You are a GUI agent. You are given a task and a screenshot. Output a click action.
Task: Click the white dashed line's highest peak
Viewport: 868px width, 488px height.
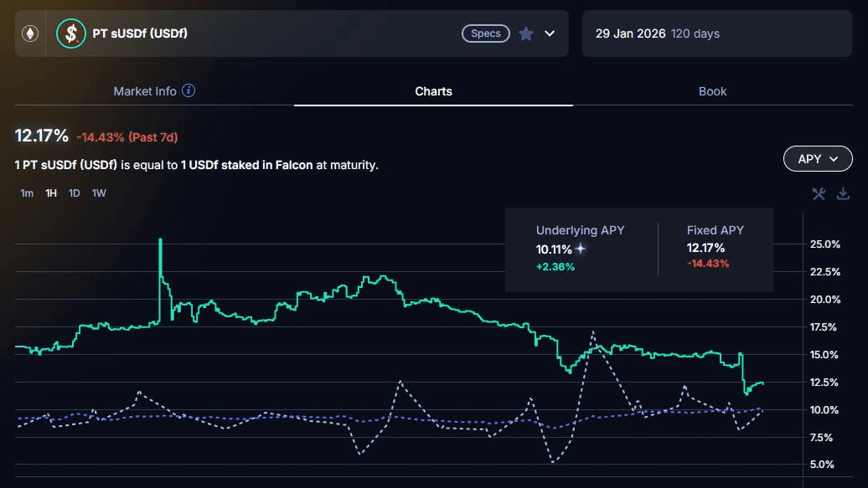click(x=593, y=332)
